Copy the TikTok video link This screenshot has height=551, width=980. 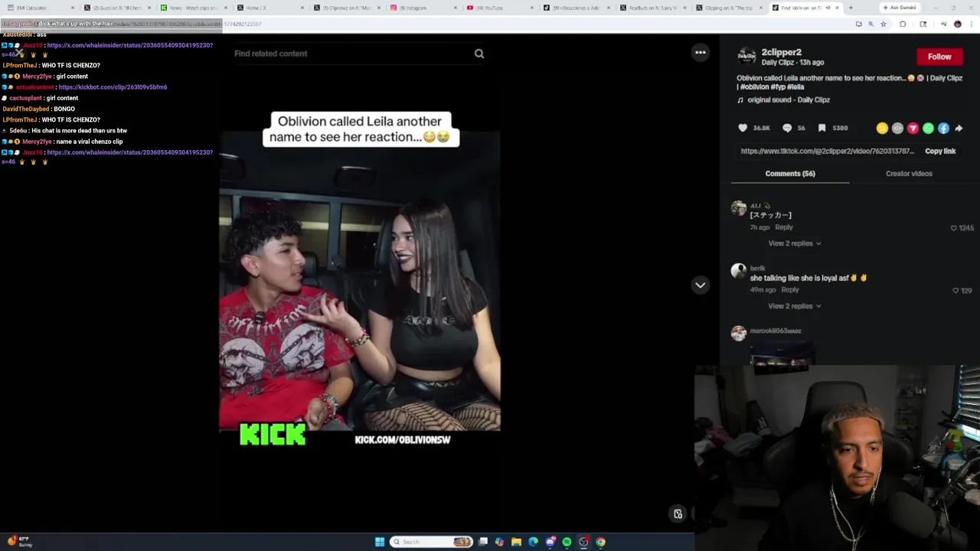tap(940, 152)
